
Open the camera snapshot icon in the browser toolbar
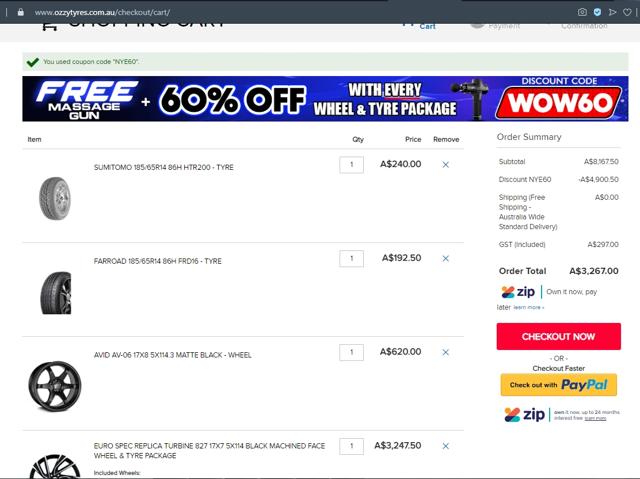(x=582, y=12)
